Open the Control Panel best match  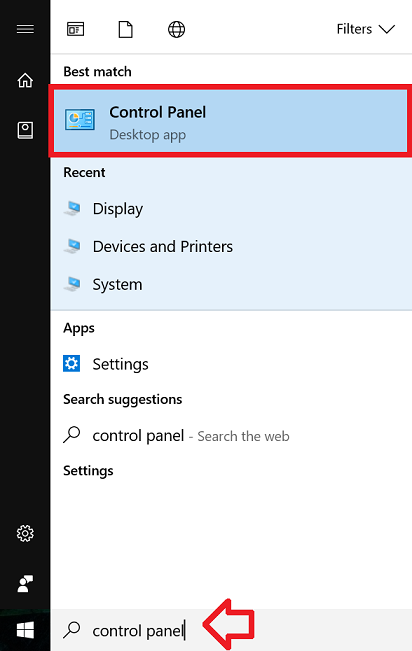click(231, 121)
